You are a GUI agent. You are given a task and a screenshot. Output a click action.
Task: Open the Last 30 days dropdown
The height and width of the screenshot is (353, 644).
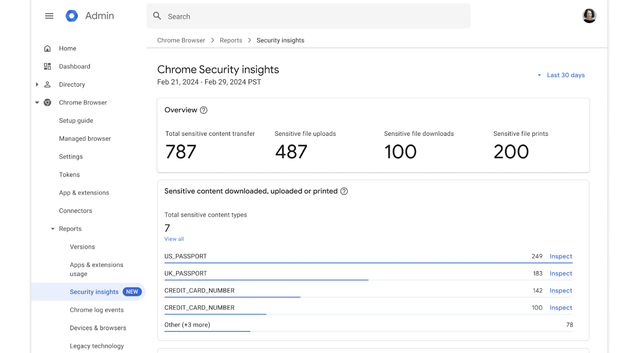562,75
